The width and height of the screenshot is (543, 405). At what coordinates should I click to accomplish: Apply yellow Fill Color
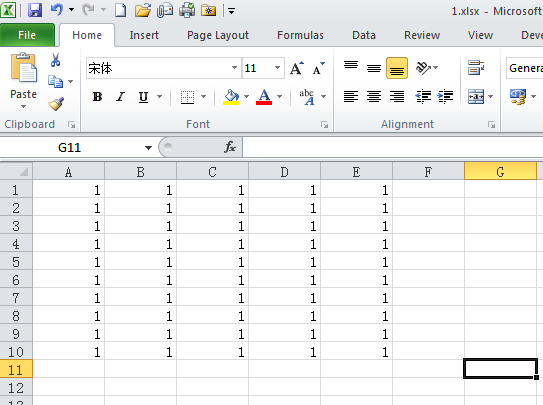[231, 97]
